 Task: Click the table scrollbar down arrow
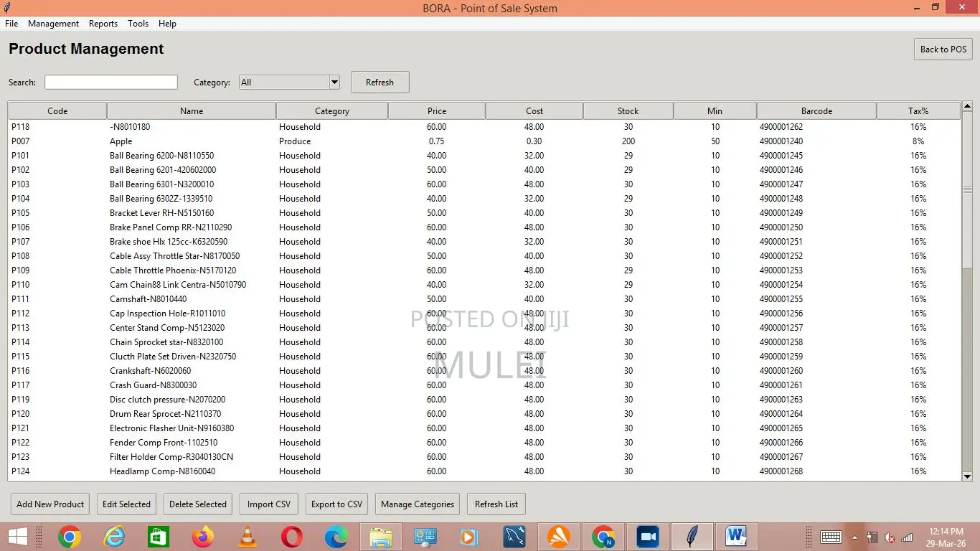pos(967,476)
